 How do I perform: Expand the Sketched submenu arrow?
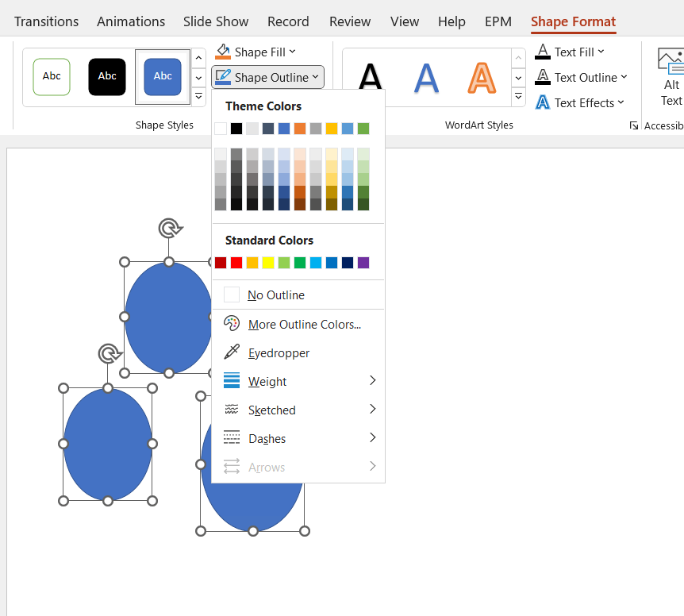(x=372, y=410)
